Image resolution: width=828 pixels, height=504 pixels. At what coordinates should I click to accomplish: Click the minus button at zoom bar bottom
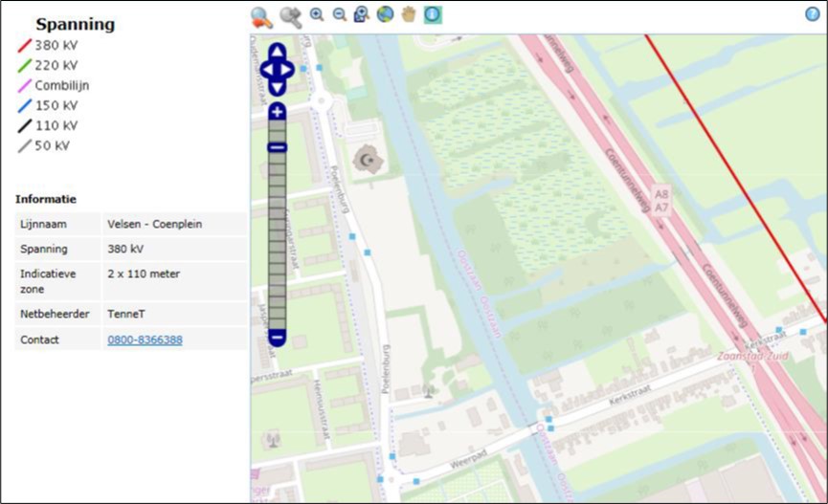[x=277, y=338]
